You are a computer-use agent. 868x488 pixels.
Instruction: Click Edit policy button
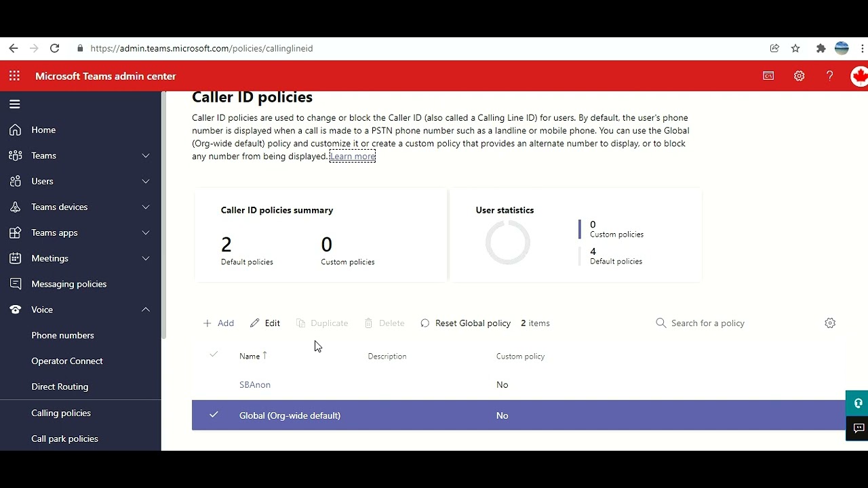pos(265,323)
